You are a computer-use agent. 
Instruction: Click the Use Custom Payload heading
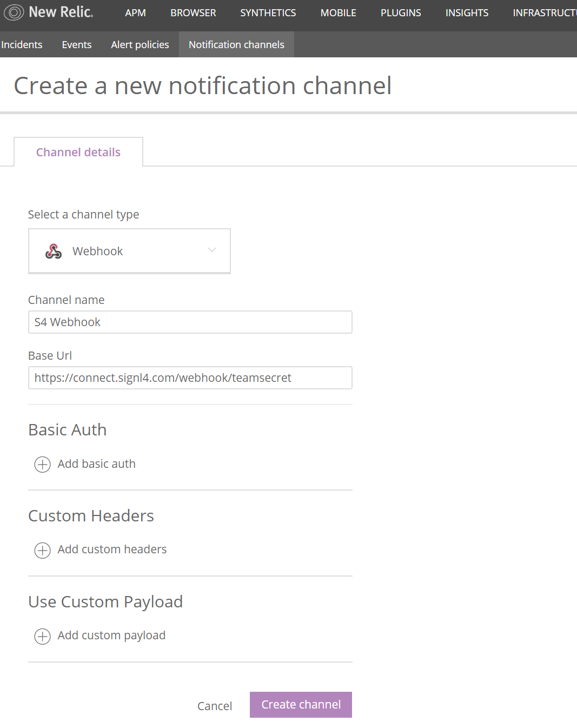pyautogui.click(x=105, y=602)
